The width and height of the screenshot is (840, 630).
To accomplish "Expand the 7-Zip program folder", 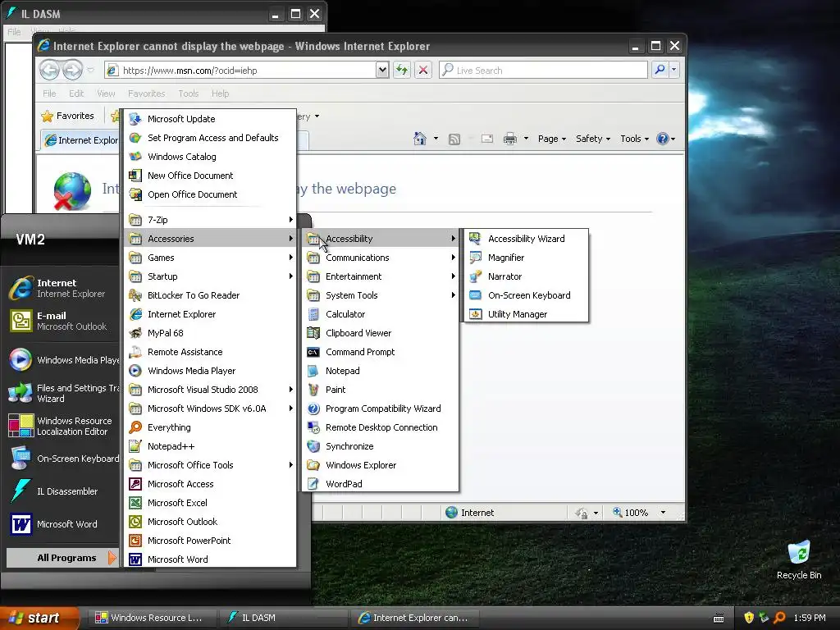I will (210, 220).
